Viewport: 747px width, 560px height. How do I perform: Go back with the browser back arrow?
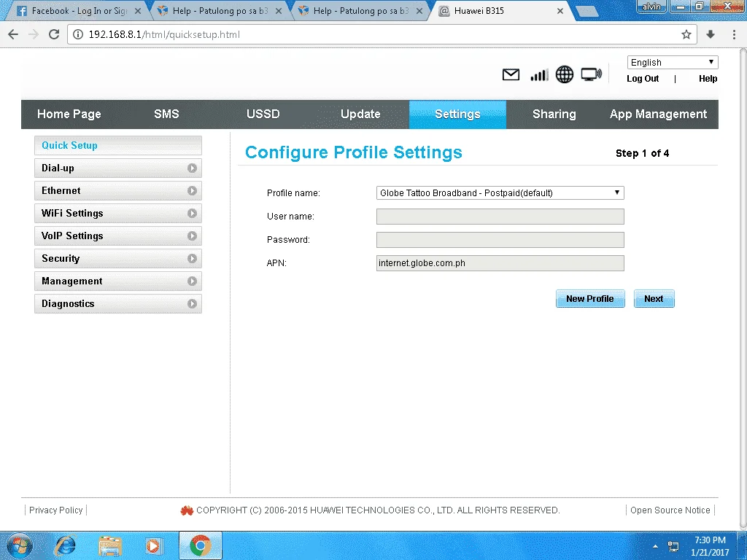13,34
